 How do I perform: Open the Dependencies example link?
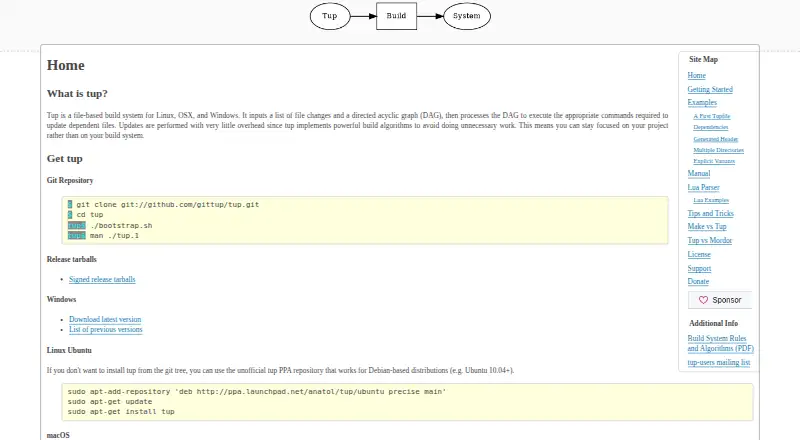(711, 127)
